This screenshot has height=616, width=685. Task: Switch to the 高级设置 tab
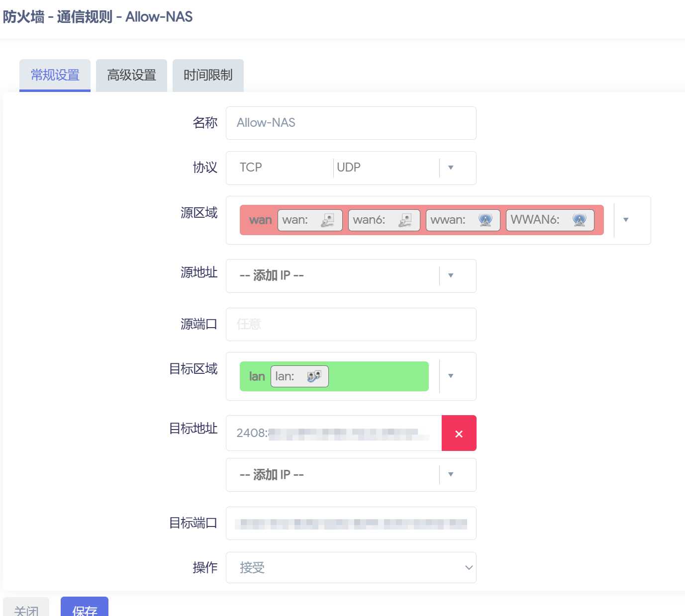coord(131,75)
